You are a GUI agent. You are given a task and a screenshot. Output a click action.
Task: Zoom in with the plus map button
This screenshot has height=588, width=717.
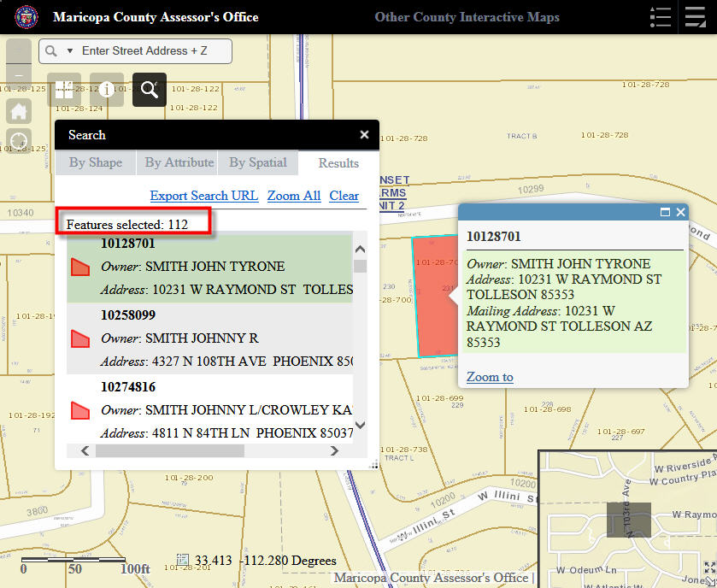point(19,50)
